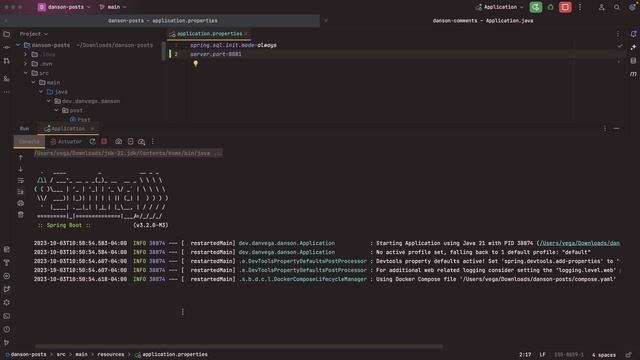Open the AI Assistant sidebar icon
The width and height of the screenshot is (640, 360).
[633, 47]
